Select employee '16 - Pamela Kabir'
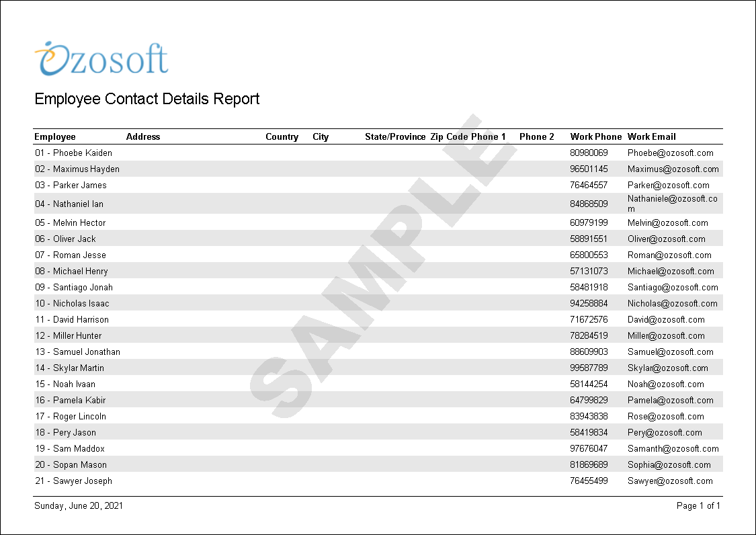 tap(71, 401)
